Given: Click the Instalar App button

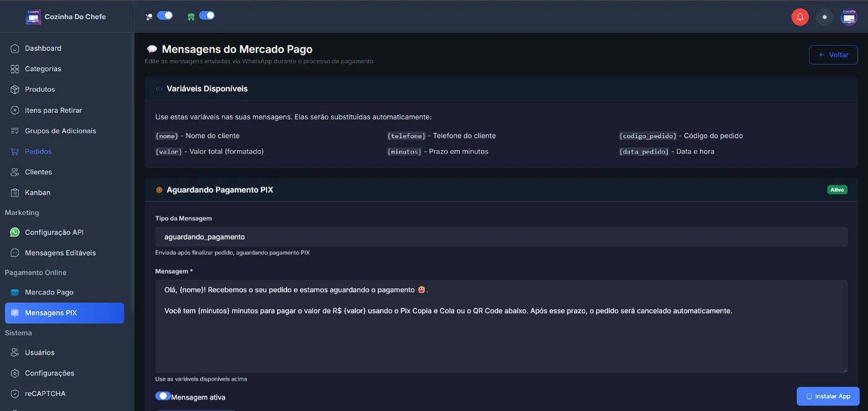Looking at the screenshot, I should [x=828, y=396].
